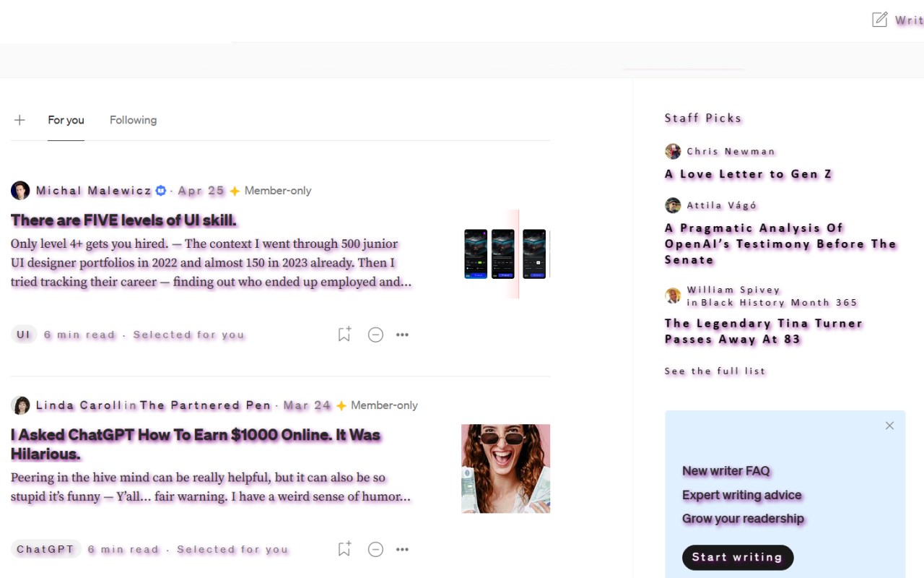
Task: Open author name Michal Malewicz
Action: tap(94, 191)
